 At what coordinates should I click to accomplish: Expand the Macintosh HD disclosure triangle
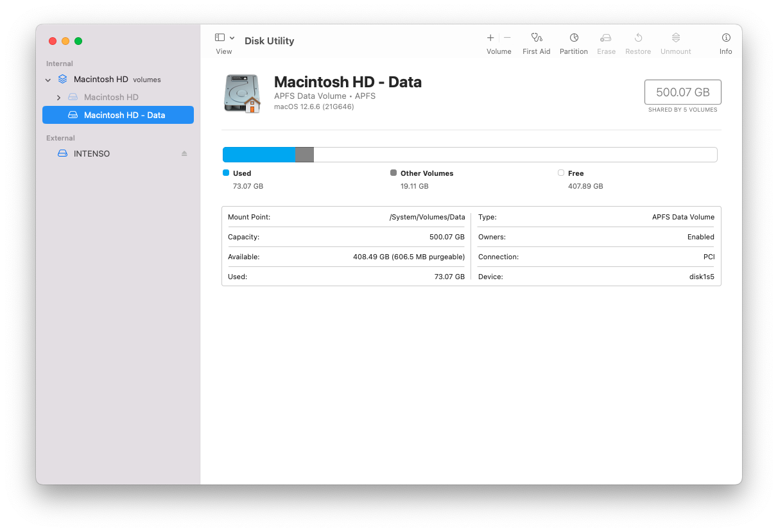click(58, 97)
